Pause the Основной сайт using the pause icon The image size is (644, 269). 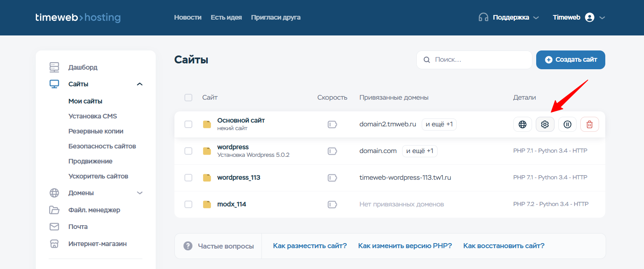(x=567, y=124)
